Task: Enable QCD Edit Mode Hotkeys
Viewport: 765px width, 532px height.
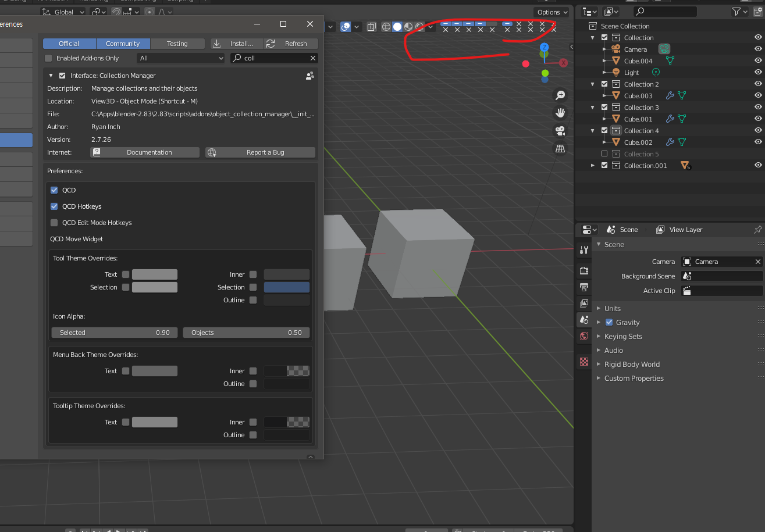Action: [x=54, y=223]
